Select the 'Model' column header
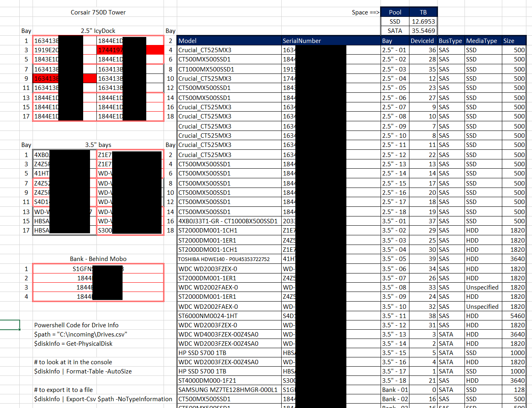The height and width of the screenshot is (408, 532). 229,41
